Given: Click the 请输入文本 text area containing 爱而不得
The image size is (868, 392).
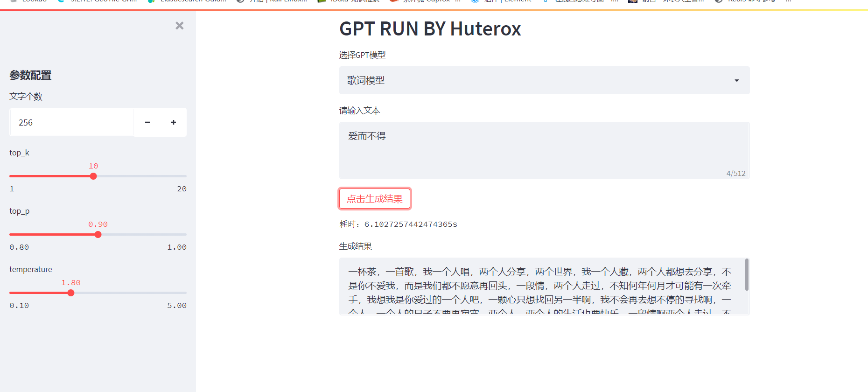Looking at the screenshot, I should 544,150.
